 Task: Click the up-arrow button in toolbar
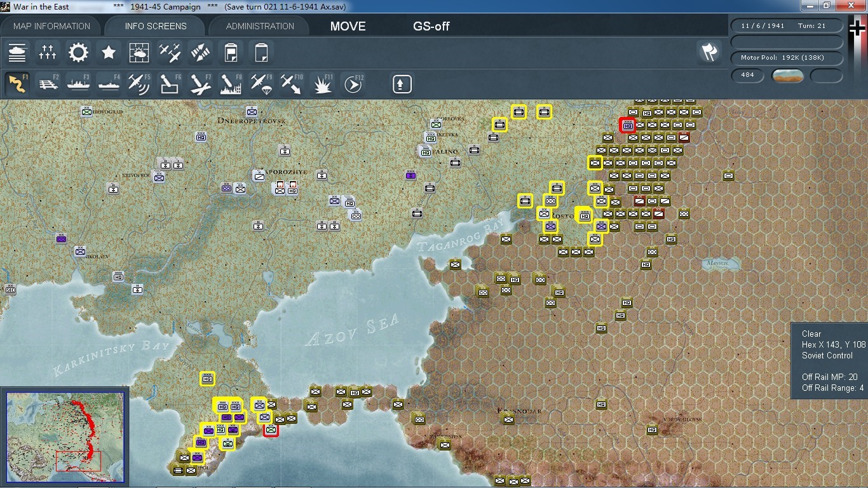402,84
